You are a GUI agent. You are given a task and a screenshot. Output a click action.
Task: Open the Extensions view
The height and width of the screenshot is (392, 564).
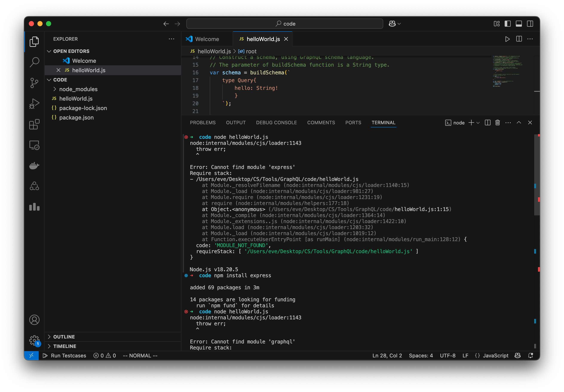[34, 124]
